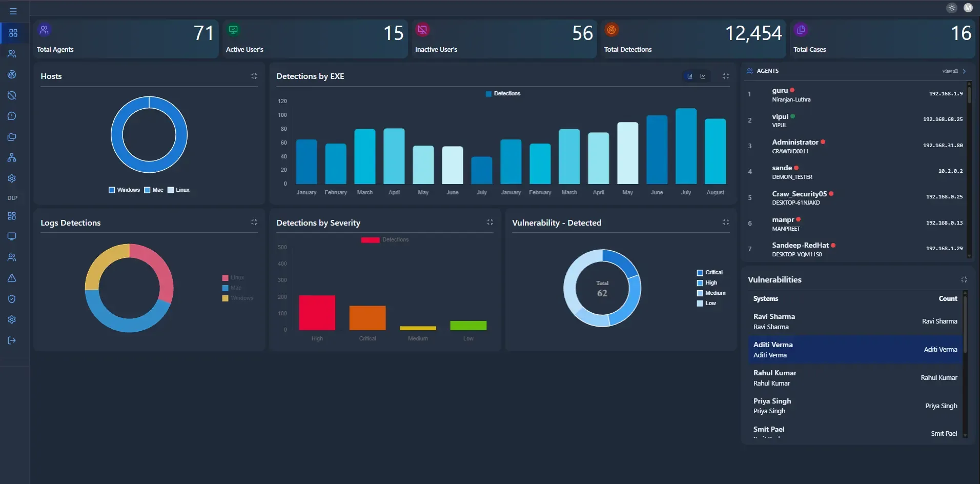980x484 pixels.
Task: Open the cases folder icon in sidebar
Action: coord(11,137)
